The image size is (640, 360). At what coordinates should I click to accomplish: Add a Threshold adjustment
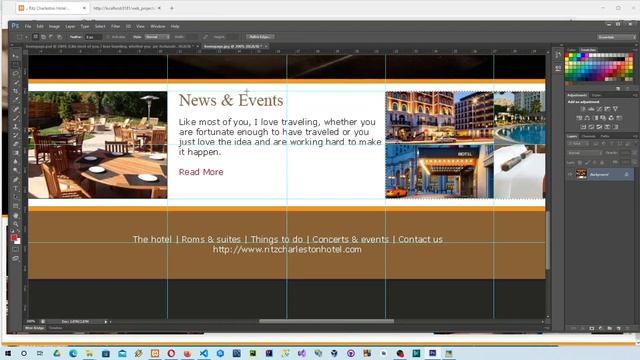pos(599,127)
